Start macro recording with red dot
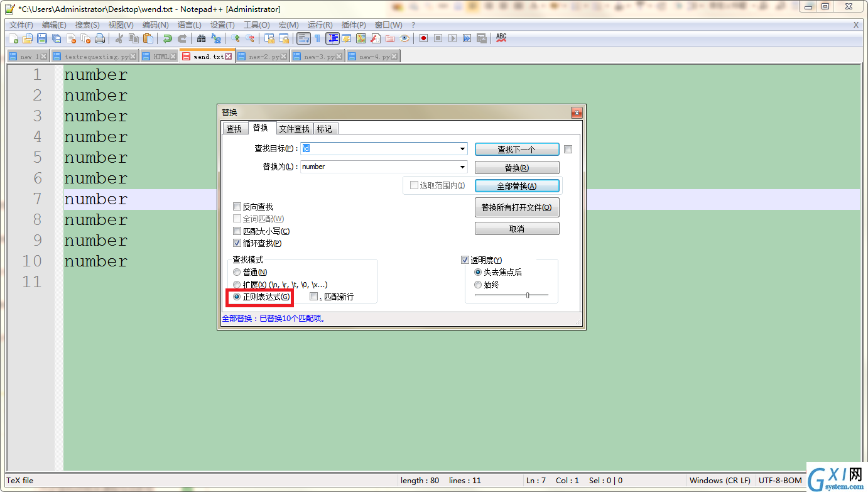This screenshot has width=868, height=492. click(x=423, y=38)
